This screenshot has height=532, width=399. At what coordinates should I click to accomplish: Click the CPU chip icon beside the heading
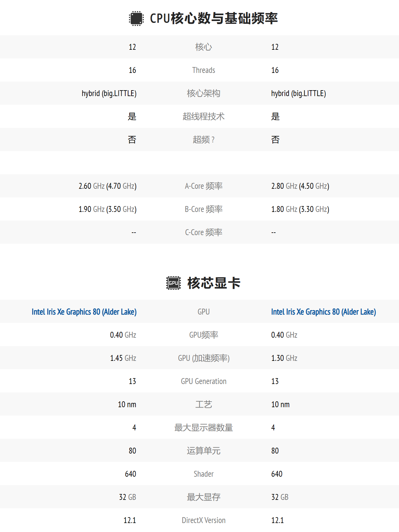click(136, 19)
